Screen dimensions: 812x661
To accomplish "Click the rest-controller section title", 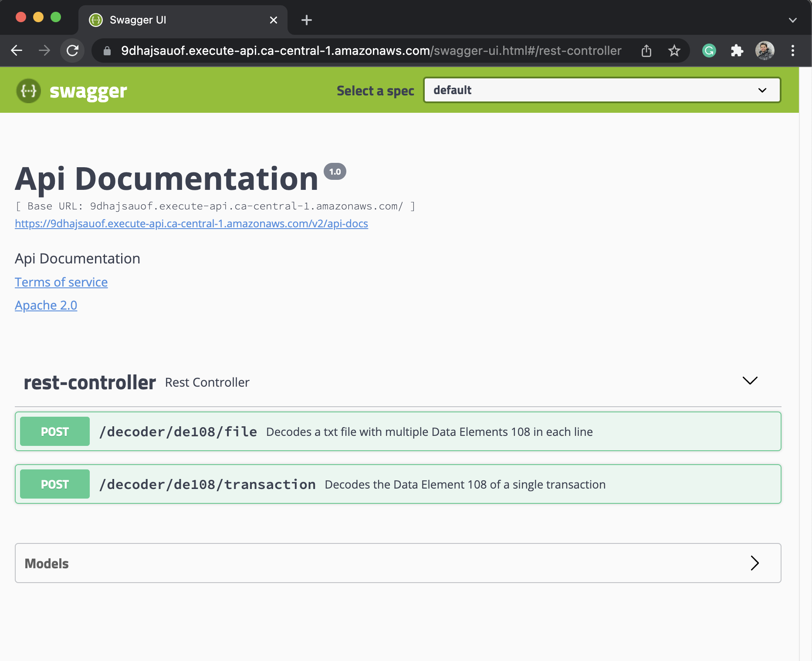I will (90, 382).
